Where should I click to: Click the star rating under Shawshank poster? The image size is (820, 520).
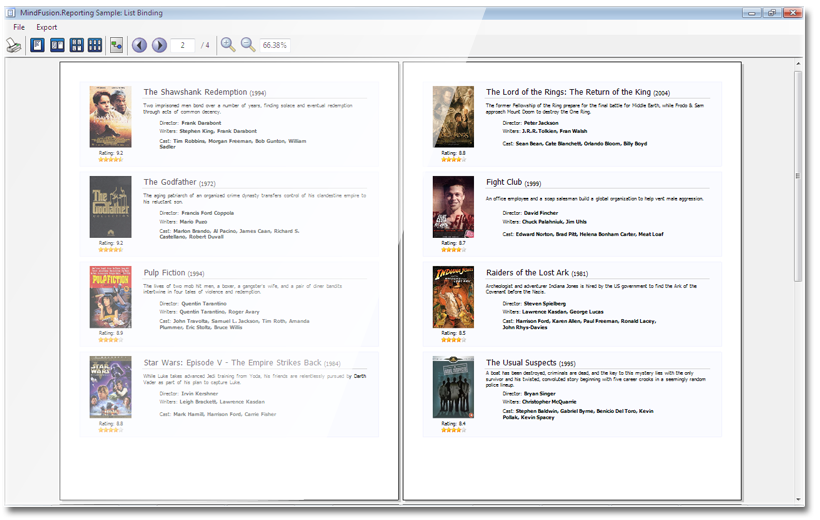(x=110, y=160)
